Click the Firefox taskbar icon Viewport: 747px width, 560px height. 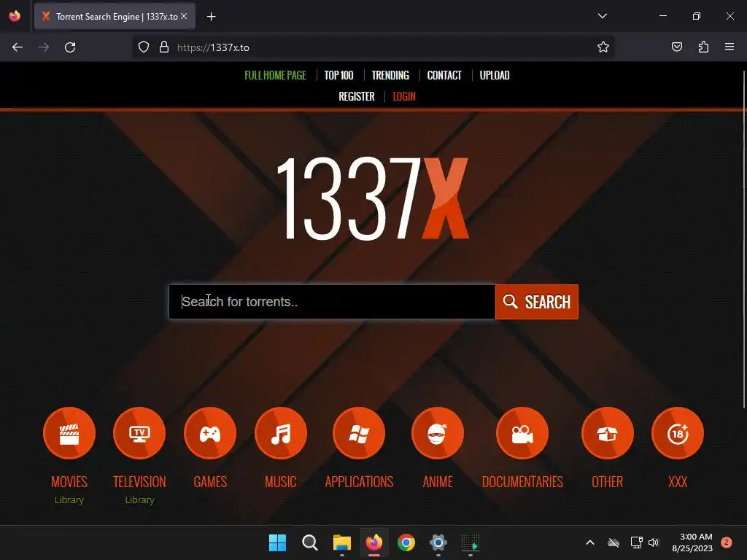374,542
